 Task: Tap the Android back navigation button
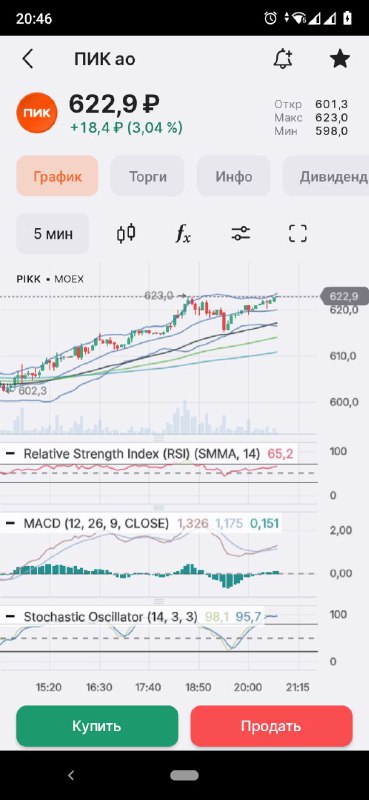click(71, 776)
